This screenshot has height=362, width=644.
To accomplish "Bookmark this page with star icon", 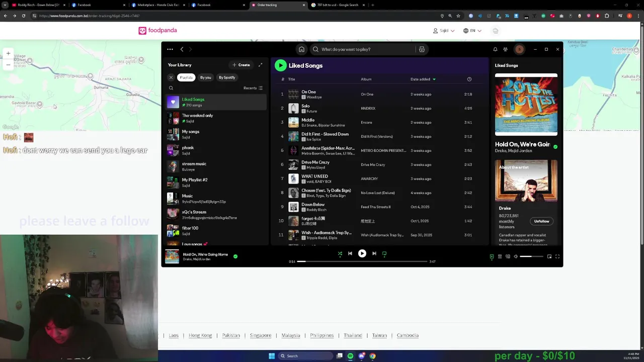I will coord(458,16).
